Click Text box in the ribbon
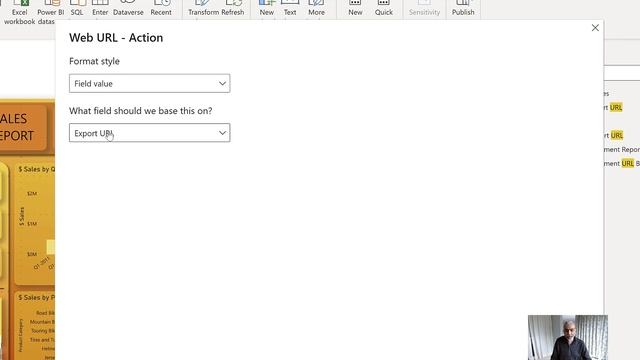640x360 pixels. [x=290, y=9]
